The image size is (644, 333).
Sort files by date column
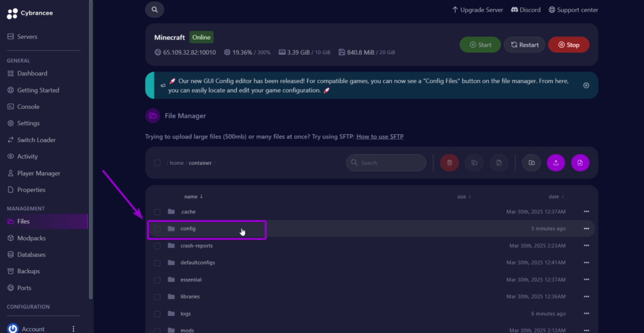point(556,196)
